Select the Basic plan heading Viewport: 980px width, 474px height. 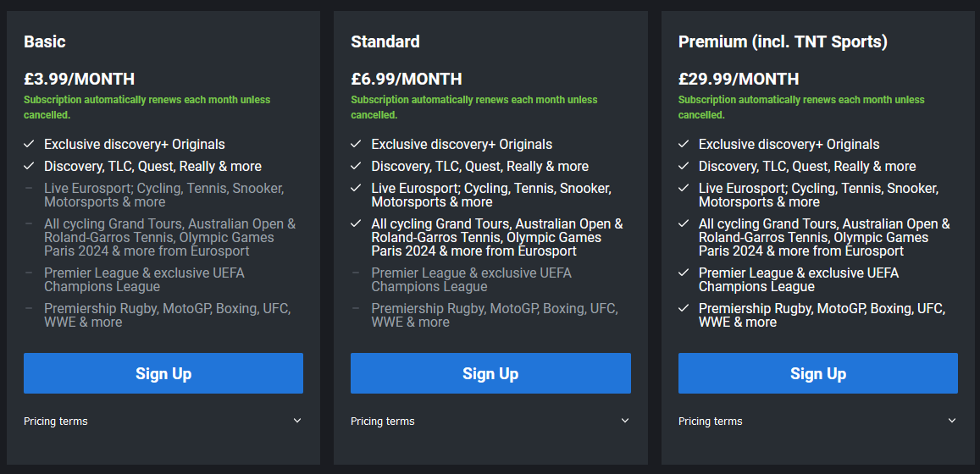click(45, 41)
